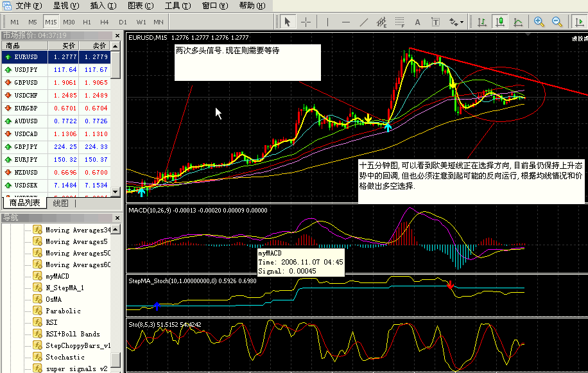Switch to the 商品列表 tab
This screenshot has height=373, width=588.
pos(25,203)
